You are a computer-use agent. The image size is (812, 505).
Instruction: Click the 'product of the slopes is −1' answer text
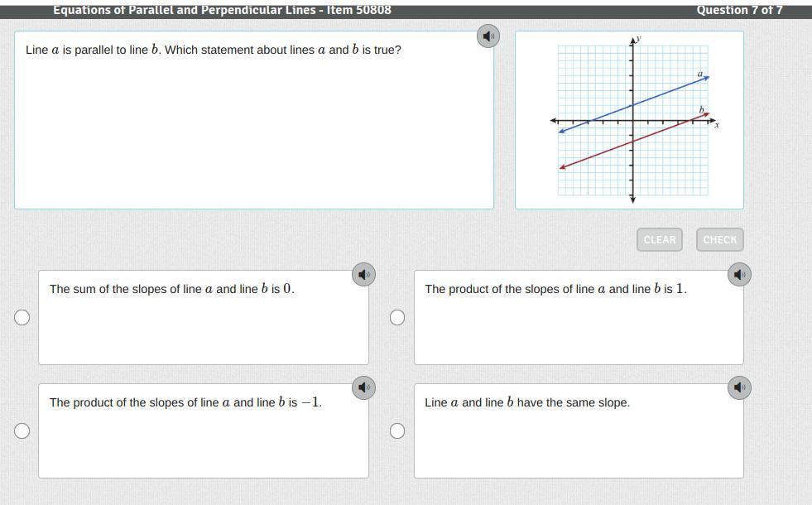[185, 402]
